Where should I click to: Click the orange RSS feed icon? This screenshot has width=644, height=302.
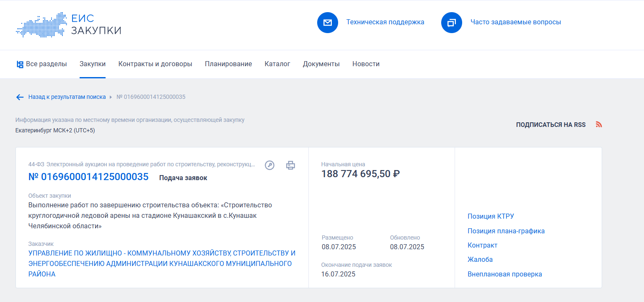(x=599, y=124)
